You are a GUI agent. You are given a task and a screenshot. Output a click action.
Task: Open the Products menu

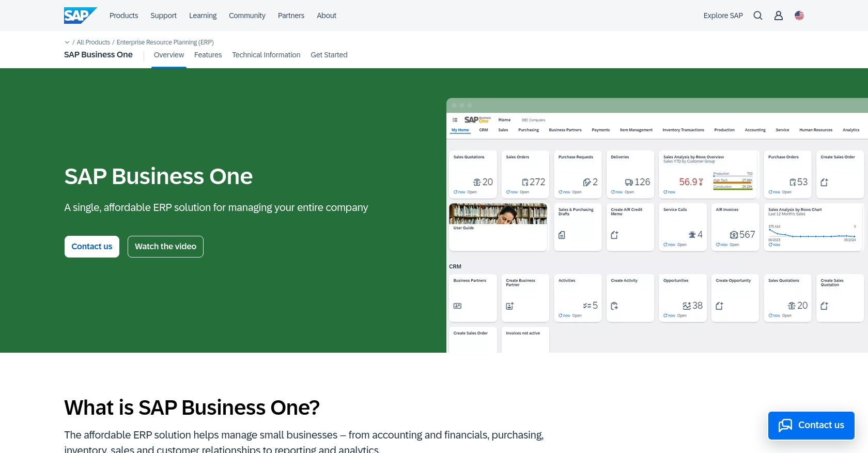(123, 16)
